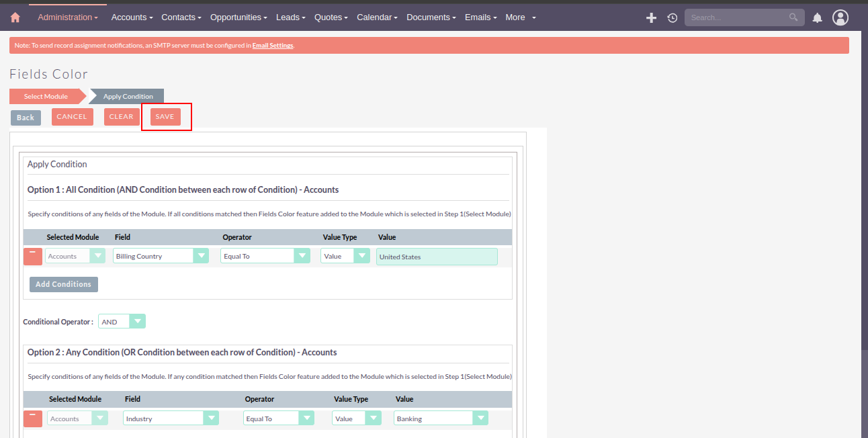Open recently viewed history icon

click(672, 17)
